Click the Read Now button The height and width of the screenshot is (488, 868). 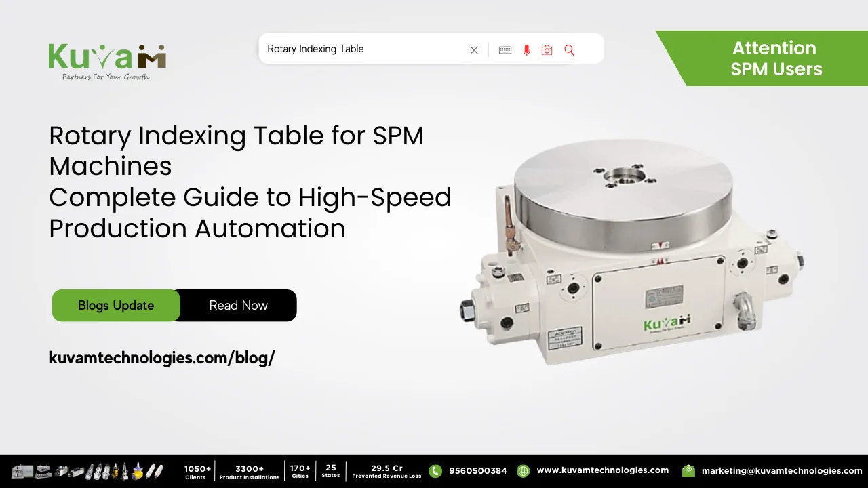pos(238,305)
